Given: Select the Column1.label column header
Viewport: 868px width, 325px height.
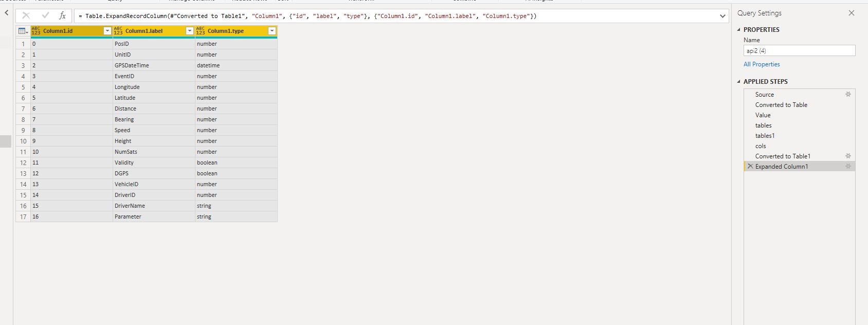Looking at the screenshot, I should pos(154,31).
